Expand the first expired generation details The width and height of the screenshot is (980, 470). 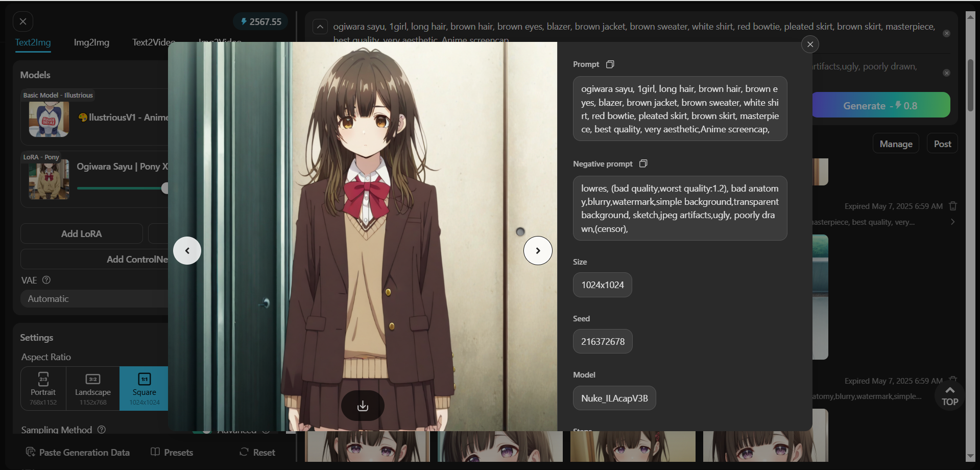[x=952, y=222]
